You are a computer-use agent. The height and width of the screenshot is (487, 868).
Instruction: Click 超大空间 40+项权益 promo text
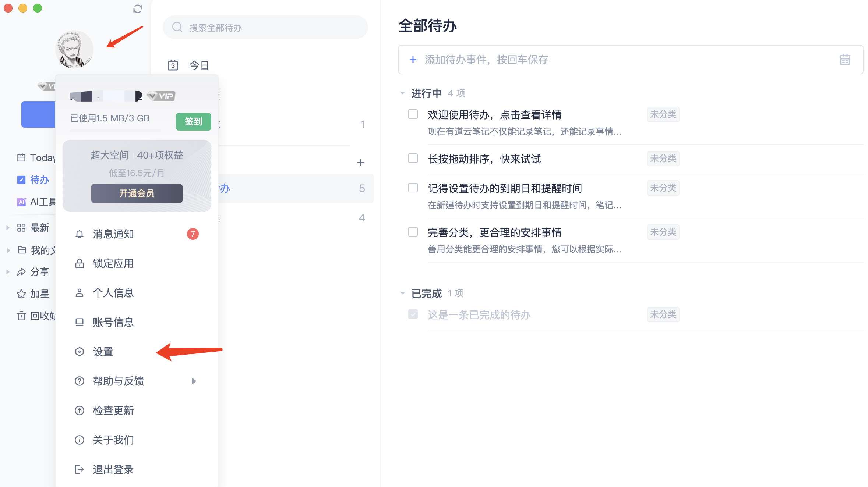pos(137,155)
